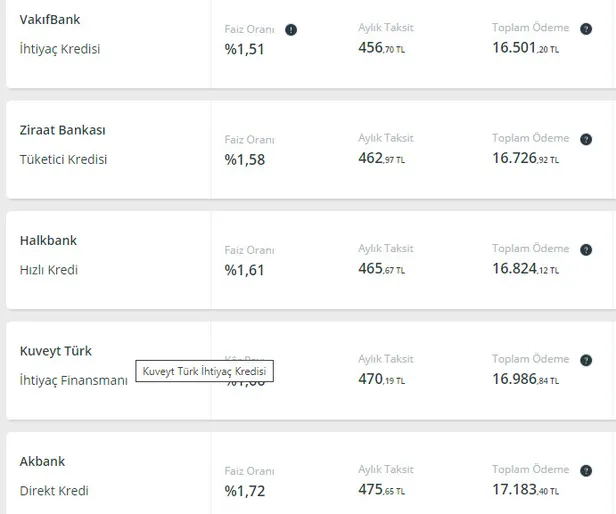Select the Kuveyt Türk bank name

point(56,351)
